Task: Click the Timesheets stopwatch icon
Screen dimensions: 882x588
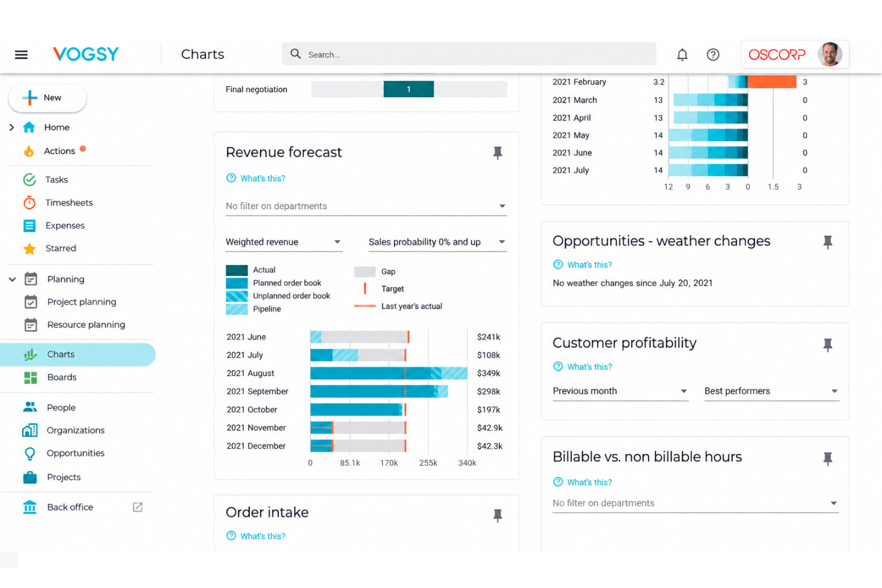Action: coord(29,203)
